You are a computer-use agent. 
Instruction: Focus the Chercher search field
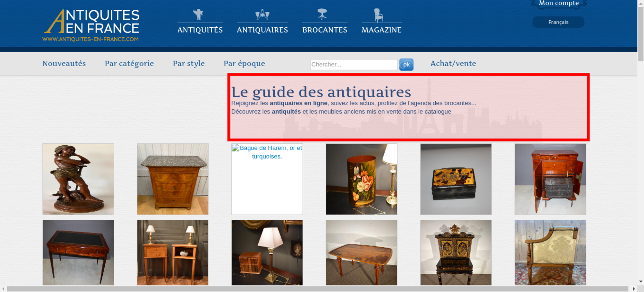coord(354,64)
